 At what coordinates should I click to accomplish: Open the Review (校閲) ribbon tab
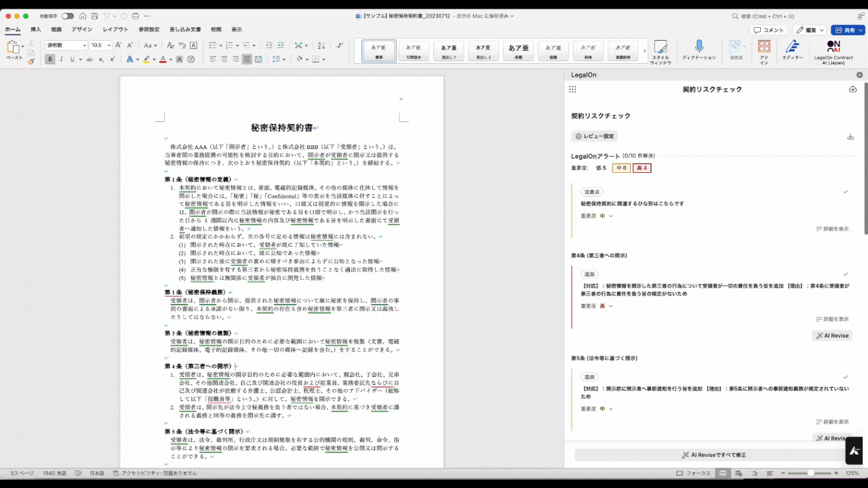[x=216, y=30]
